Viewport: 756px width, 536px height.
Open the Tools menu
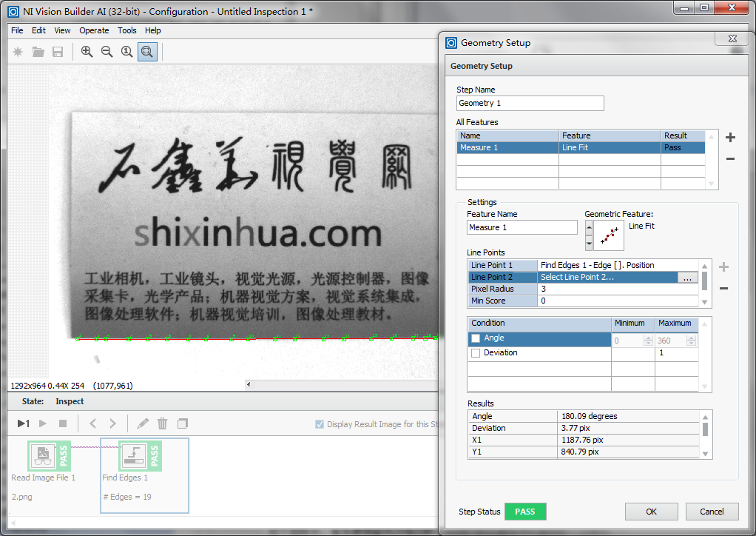pyautogui.click(x=127, y=30)
